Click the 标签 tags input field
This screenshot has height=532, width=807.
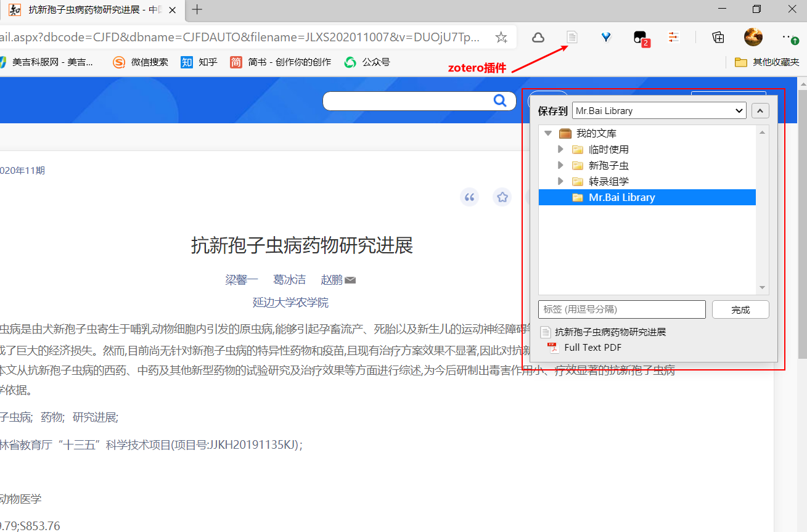622,309
